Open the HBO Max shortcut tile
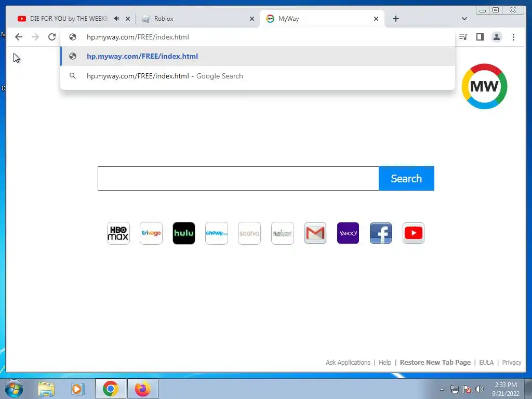Screen dimensions: 532x399 (118, 233)
